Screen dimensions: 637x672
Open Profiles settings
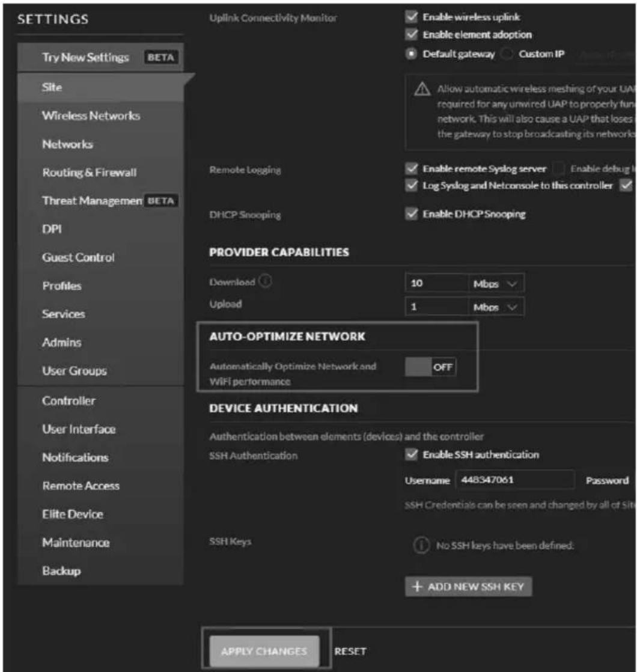[x=101, y=286]
